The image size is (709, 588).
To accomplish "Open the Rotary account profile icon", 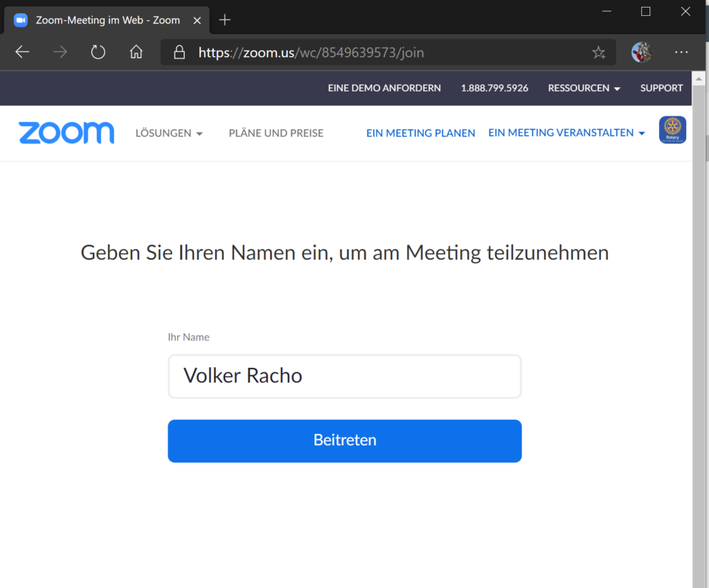I will tap(672, 130).
